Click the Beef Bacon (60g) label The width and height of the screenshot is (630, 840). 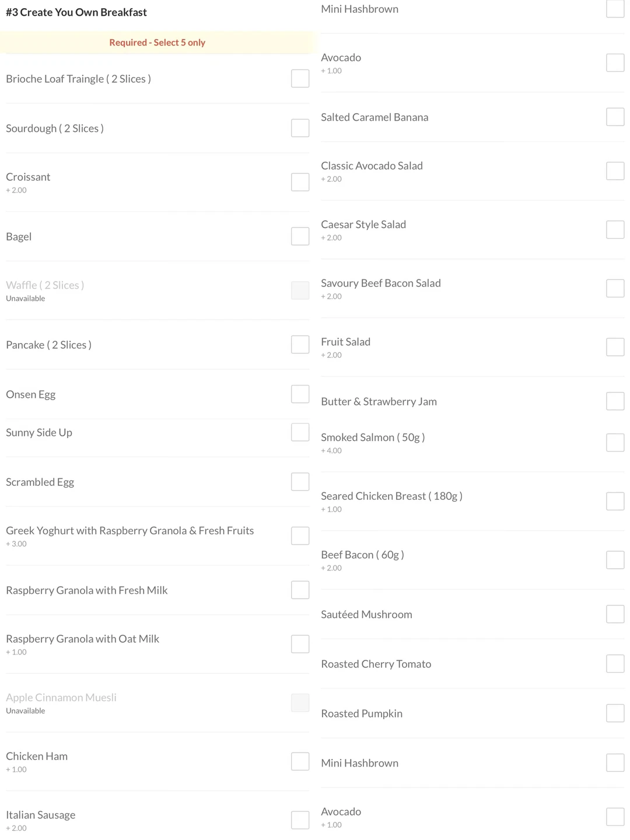(x=362, y=555)
